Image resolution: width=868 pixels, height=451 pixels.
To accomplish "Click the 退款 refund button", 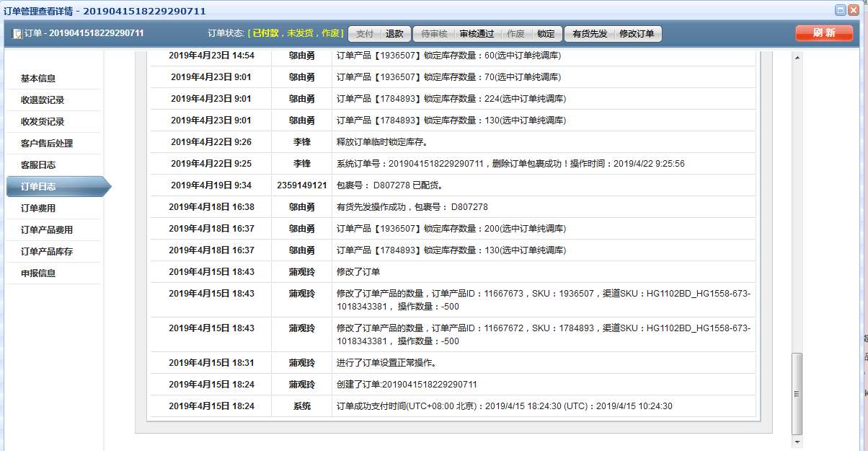I will point(395,34).
